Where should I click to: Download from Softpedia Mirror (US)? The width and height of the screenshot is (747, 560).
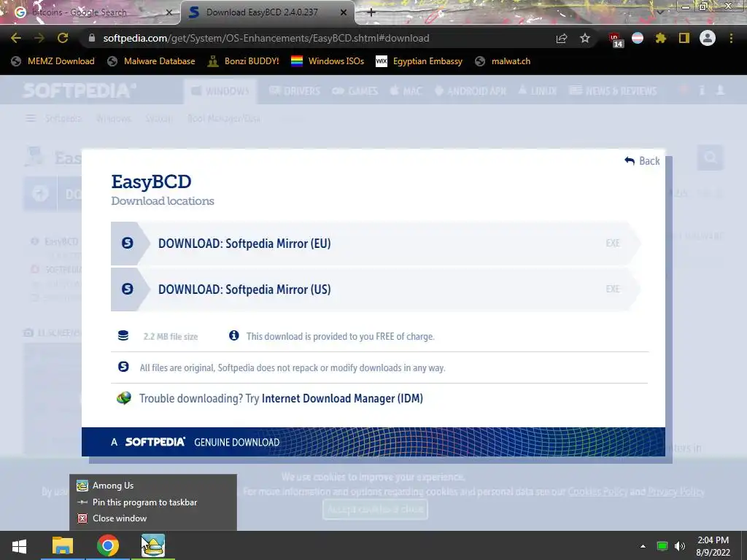pos(375,289)
